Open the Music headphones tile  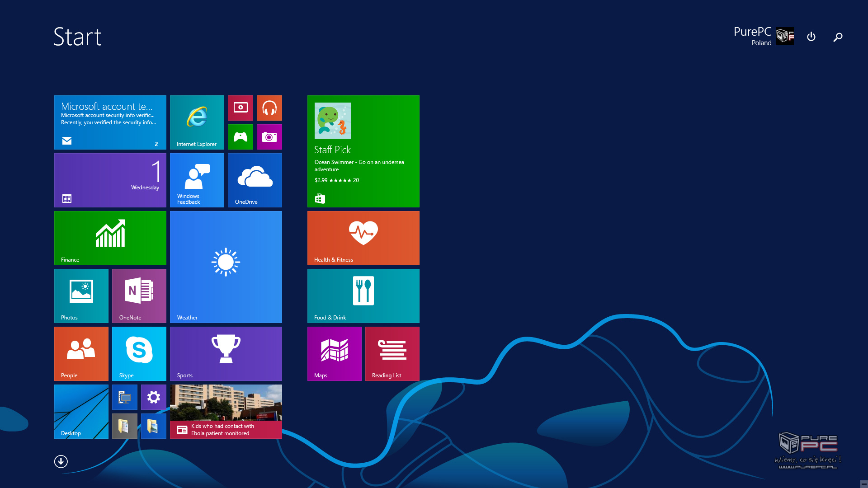(x=269, y=108)
